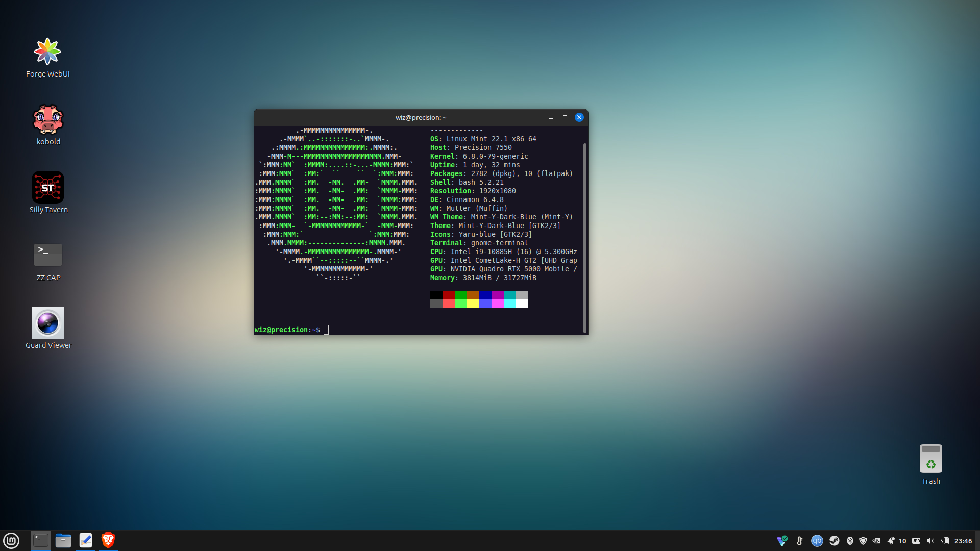Click the Host line 'Precision 7550'

tap(471, 147)
